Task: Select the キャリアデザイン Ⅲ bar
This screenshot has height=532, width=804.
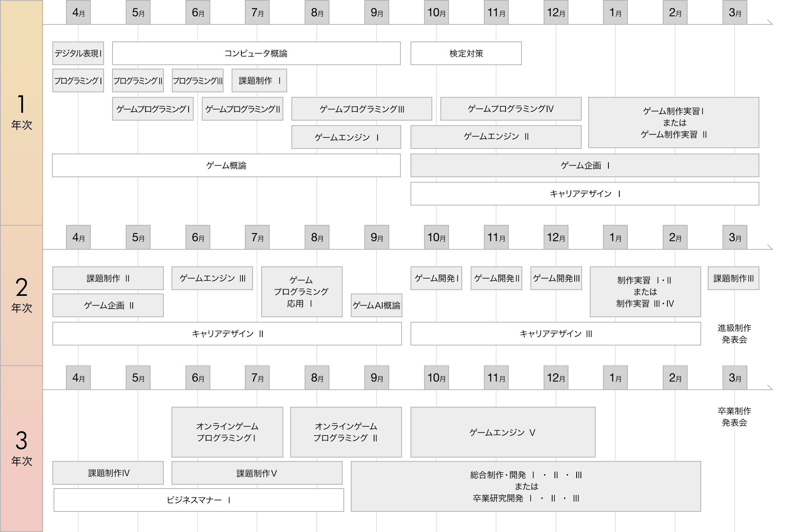Action: click(556, 334)
